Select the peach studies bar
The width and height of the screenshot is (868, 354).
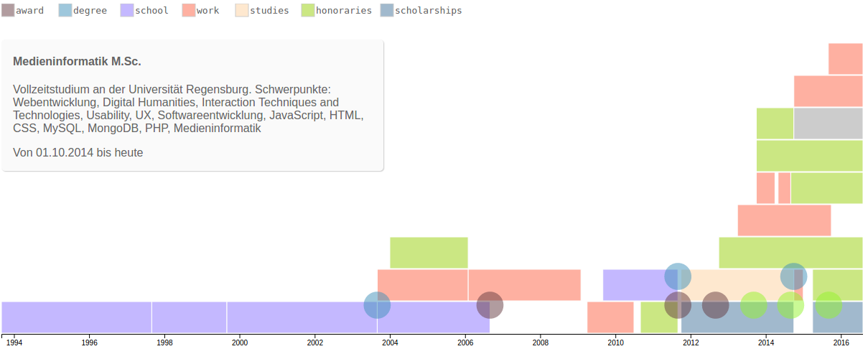(740, 285)
